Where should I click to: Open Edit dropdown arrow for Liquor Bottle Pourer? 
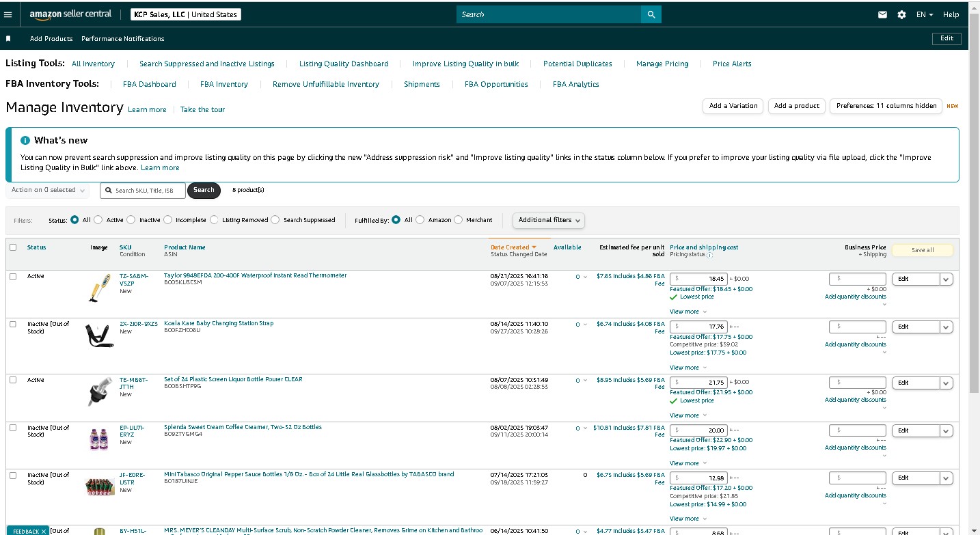pos(947,383)
